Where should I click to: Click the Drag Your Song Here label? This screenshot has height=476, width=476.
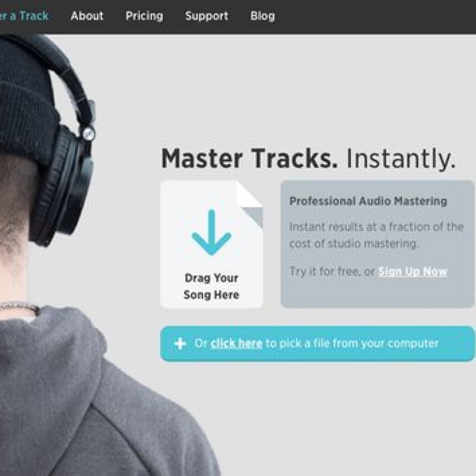point(212,286)
